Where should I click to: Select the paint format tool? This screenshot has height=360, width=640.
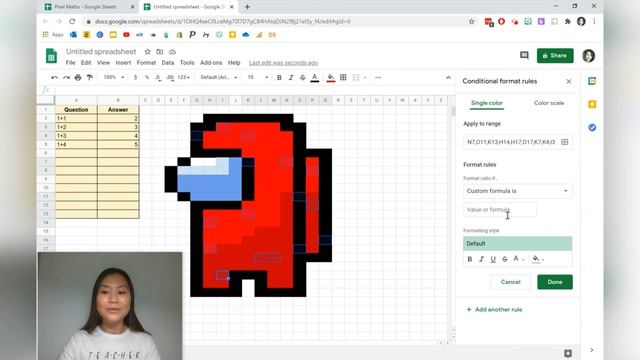point(90,78)
